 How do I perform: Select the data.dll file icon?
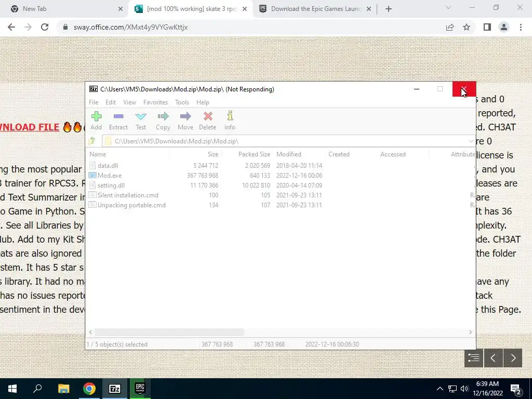click(92, 166)
